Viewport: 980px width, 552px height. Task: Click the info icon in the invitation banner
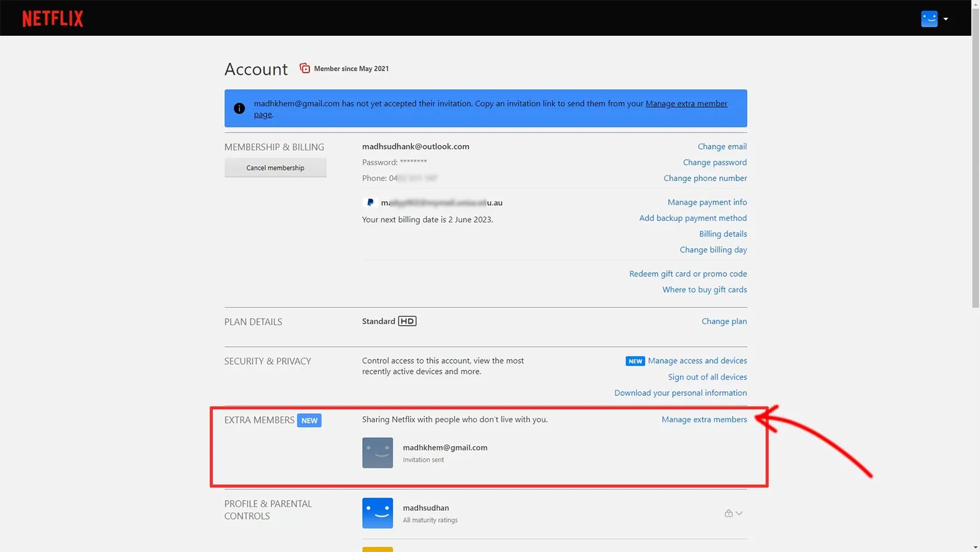pyautogui.click(x=239, y=108)
